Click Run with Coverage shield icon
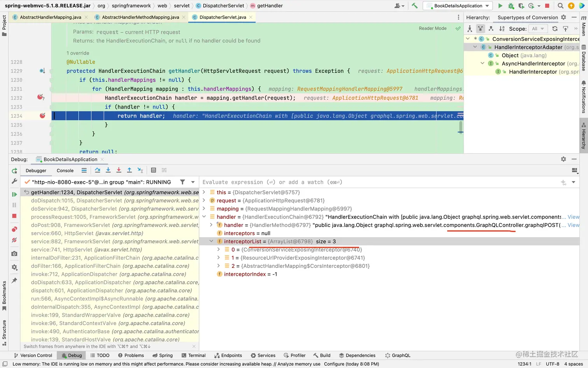Viewport: 588px width, 368px height. pos(521,6)
